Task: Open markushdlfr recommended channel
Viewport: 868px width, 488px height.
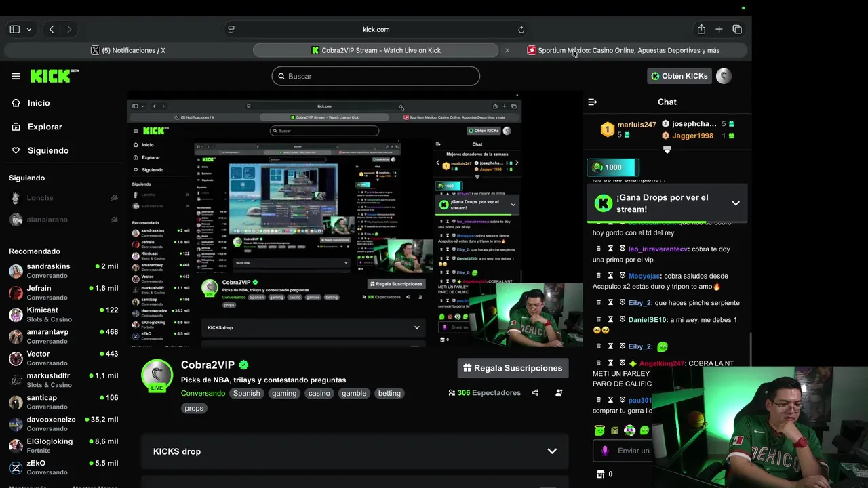Action: 63,380
